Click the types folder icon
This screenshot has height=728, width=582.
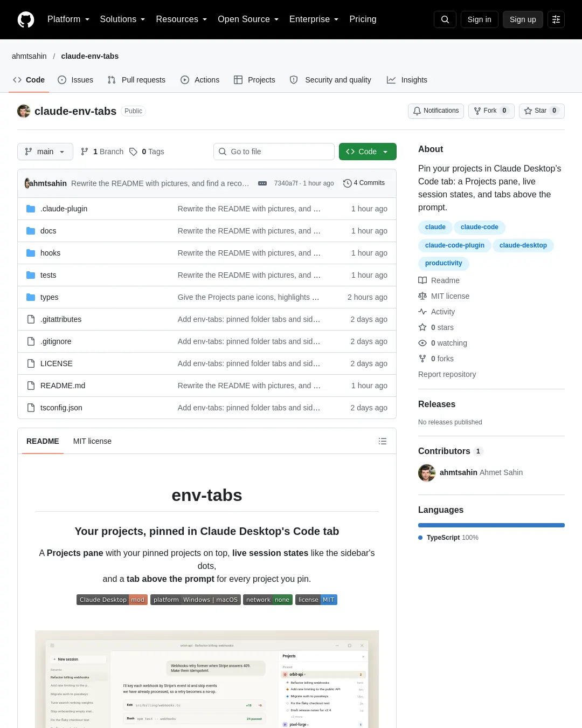(31, 297)
